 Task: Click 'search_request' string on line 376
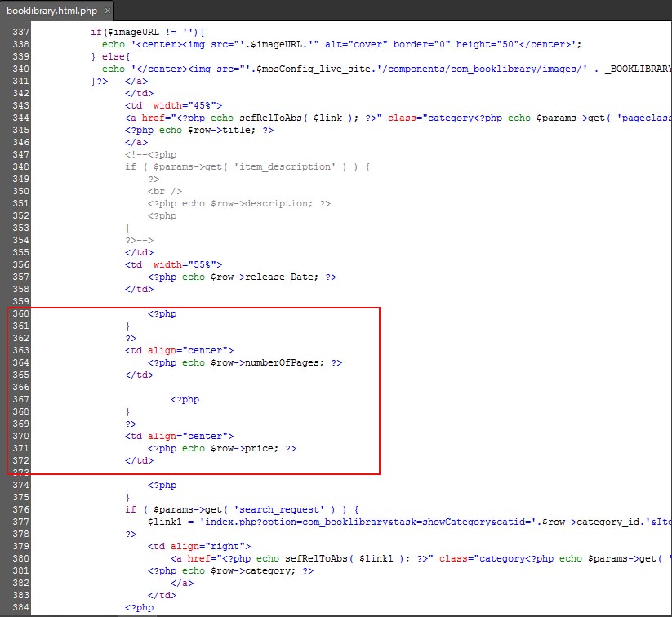click(x=279, y=509)
